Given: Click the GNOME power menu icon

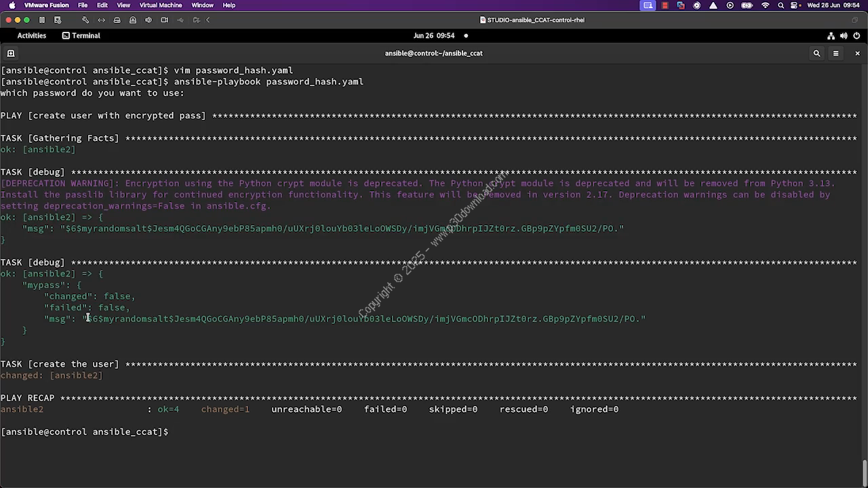Looking at the screenshot, I should (x=857, y=36).
